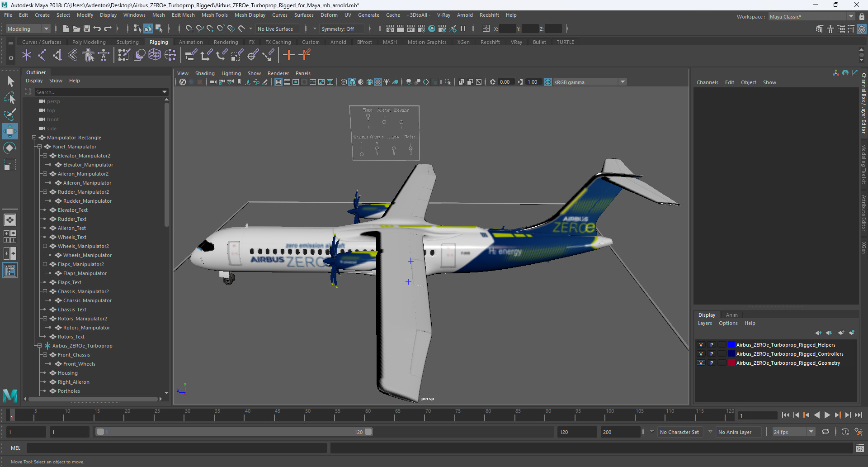This screenshot has width=868, height=467.
Task: Open the sRGB gamma view transform dropdown
Action: [x=590, y=82]
